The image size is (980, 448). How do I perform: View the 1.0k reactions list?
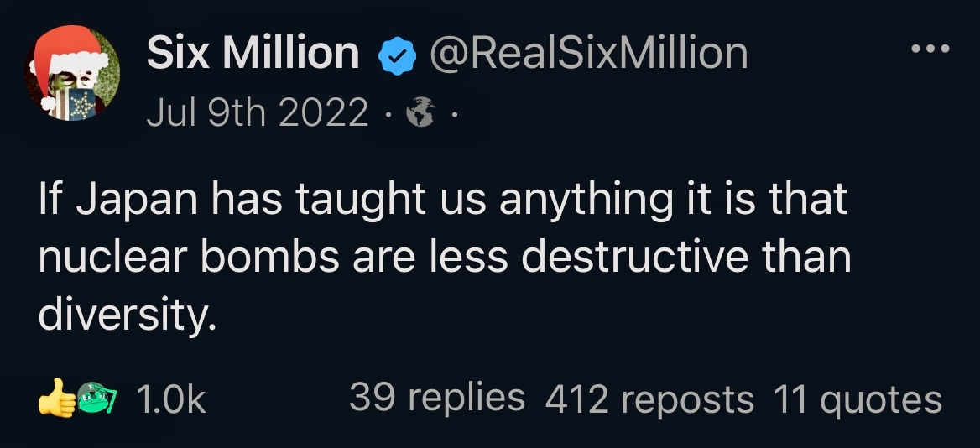(170, 399)
